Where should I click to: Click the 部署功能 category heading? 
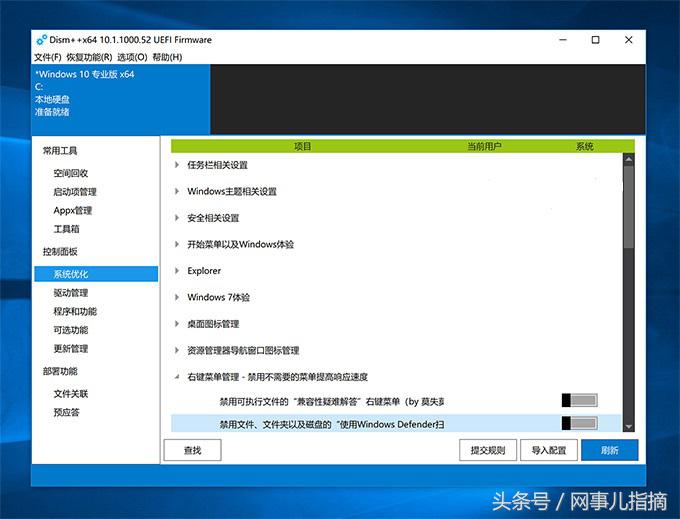(x=60, y=372)
